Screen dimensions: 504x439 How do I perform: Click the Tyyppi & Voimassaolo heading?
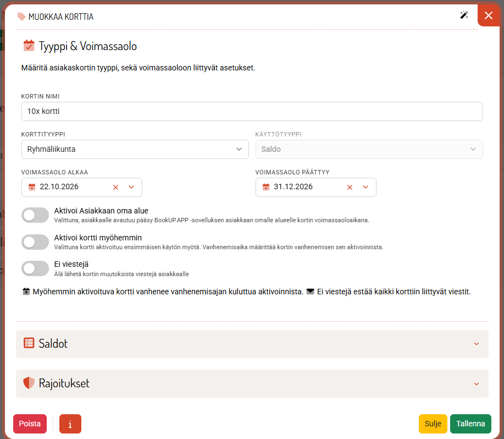(88, 46)
